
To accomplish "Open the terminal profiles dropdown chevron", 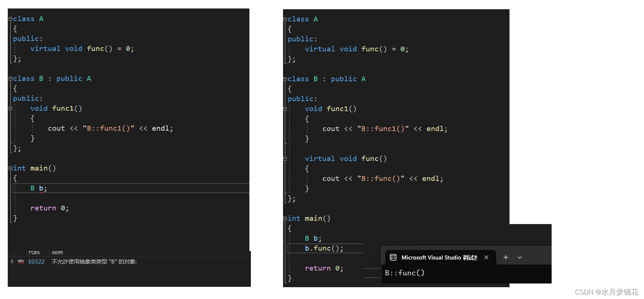I will pyautogui.click(x=519, y=257).
